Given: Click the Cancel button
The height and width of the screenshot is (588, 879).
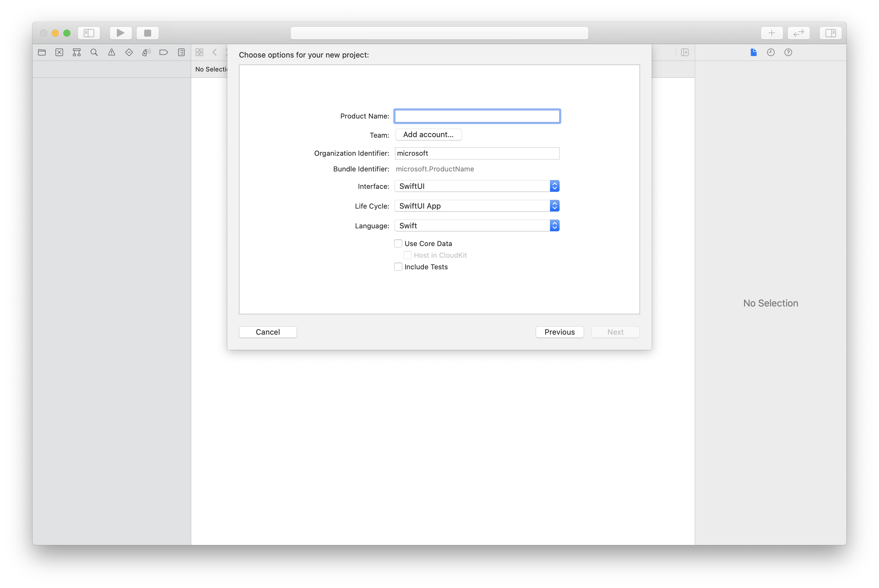Looking at the screenshot, I should click(267, 331).
